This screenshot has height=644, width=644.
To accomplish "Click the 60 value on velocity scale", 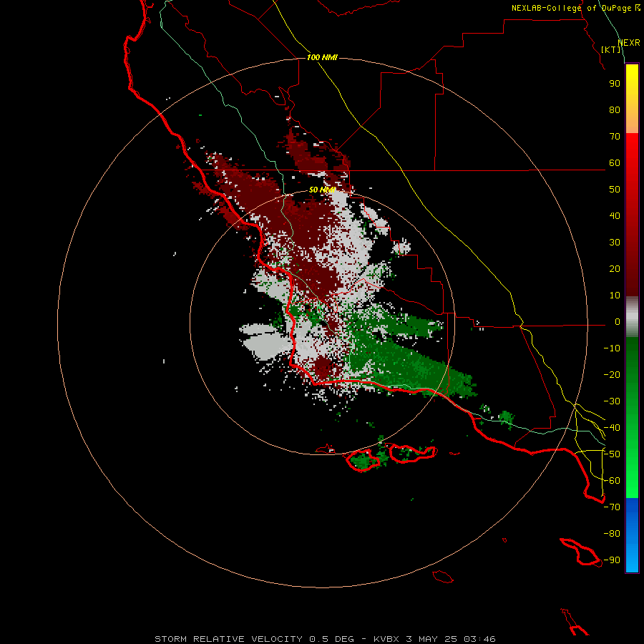I will click(x=615, y=163).
